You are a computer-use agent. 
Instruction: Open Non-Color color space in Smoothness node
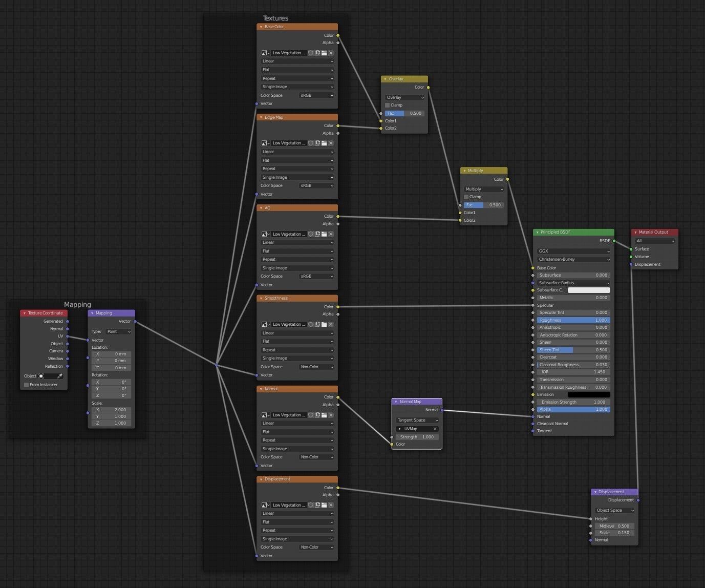point(316,367)
